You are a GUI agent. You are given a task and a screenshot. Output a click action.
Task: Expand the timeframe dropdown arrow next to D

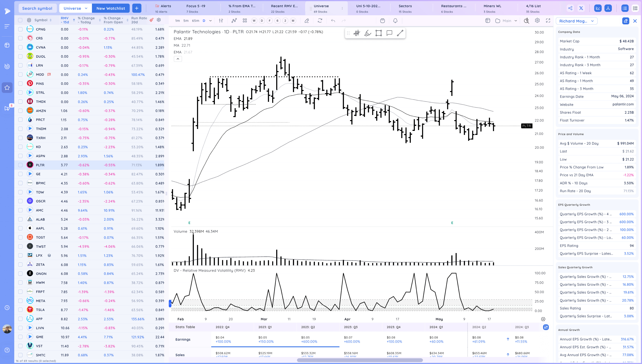[x=210, y=21]
